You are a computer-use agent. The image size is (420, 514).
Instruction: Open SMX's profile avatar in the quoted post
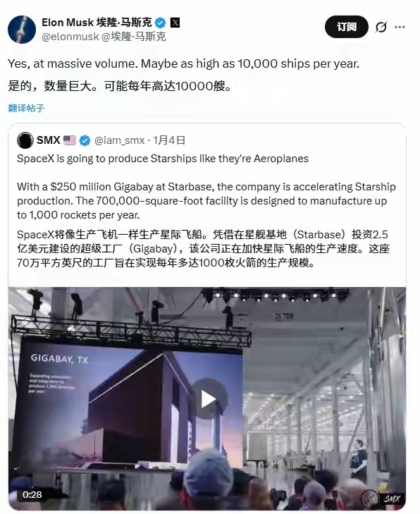(x=25, y=140)
